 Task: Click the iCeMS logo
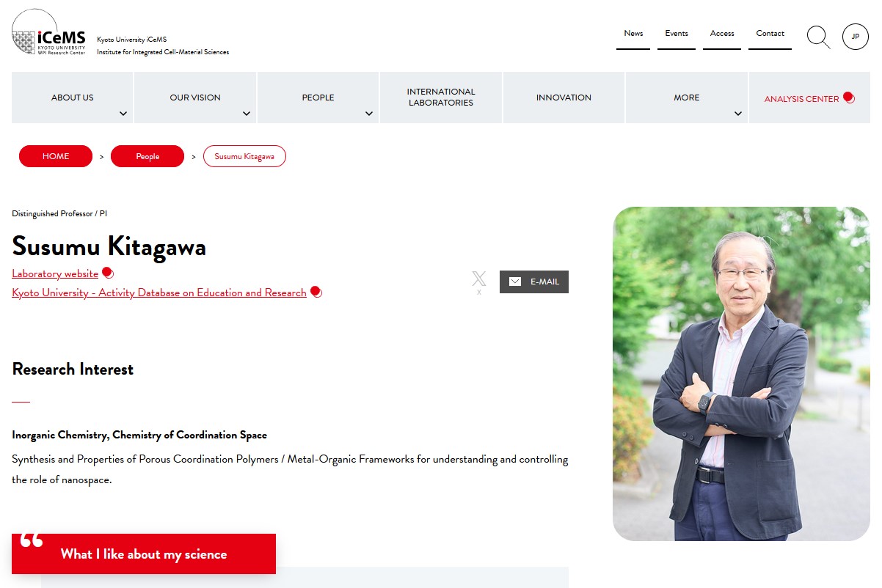click(x=49, y=33)
